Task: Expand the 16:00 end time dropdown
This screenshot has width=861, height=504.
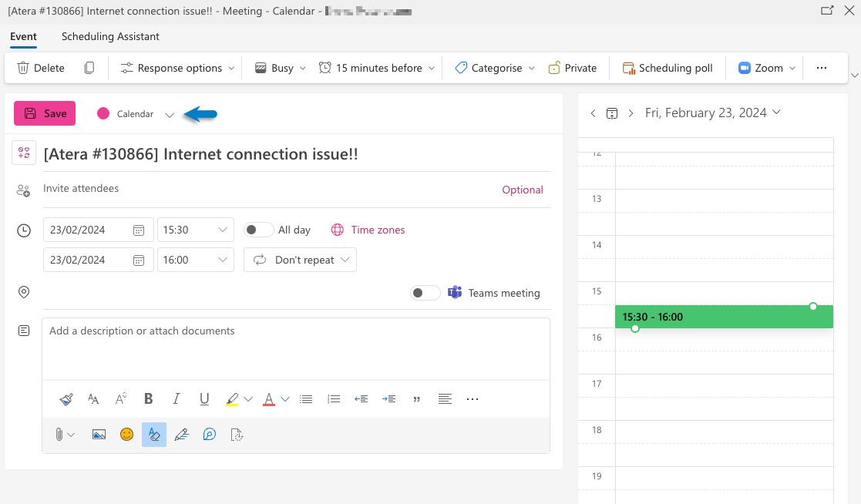Action: (223, 260)
